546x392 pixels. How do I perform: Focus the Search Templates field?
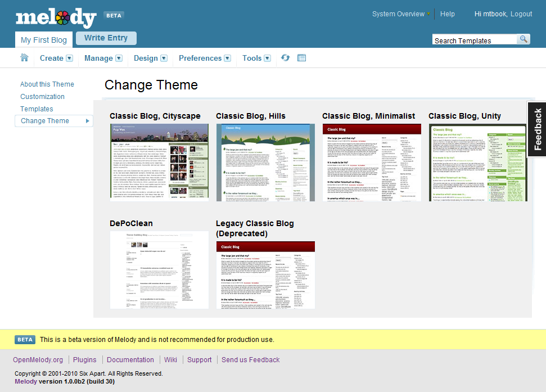[474, 40]
